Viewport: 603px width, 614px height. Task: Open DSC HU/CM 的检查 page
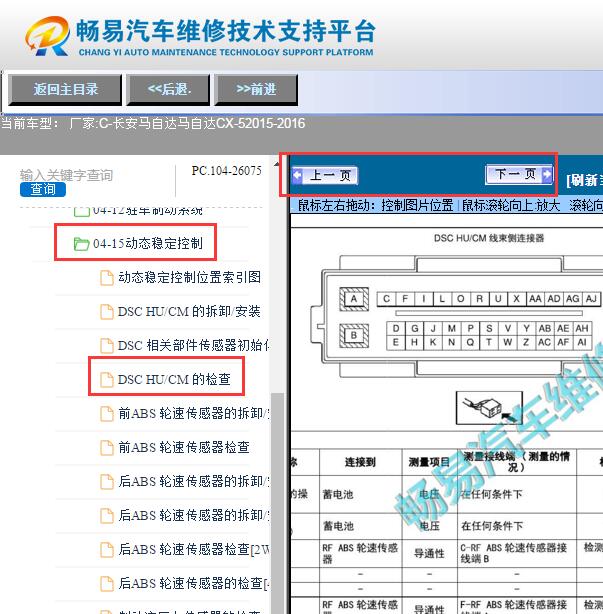[x=174, y=379]
